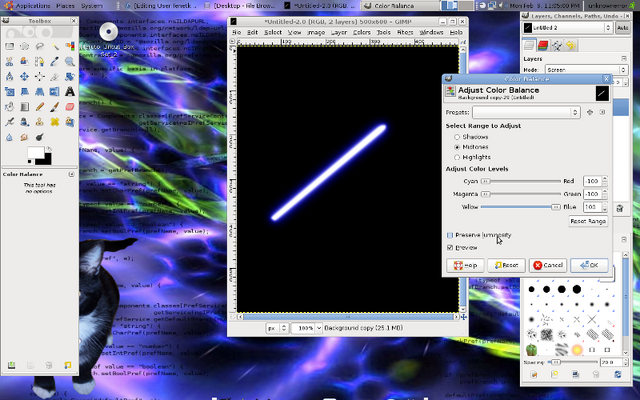Click the Help button in Color Balance
Image resolution: width=640 pixels, height=400 pixels.
pyautogui.click(x=465, y=265)
